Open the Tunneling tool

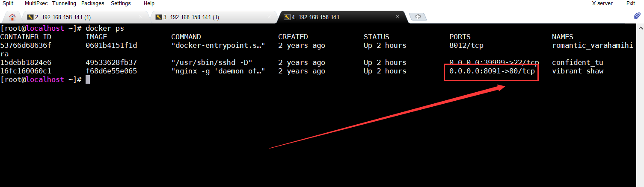click(x=64, y=3)
